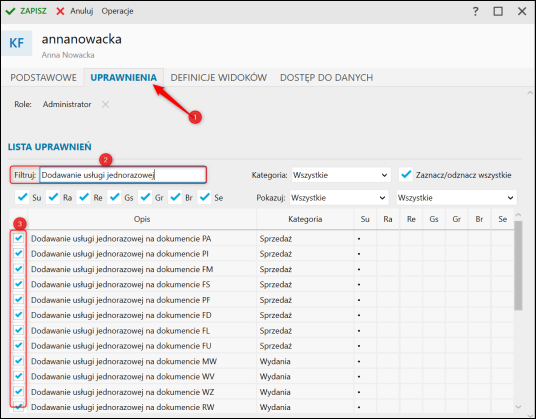Click the red X Anuluj icon

click(x=60, y=11)
